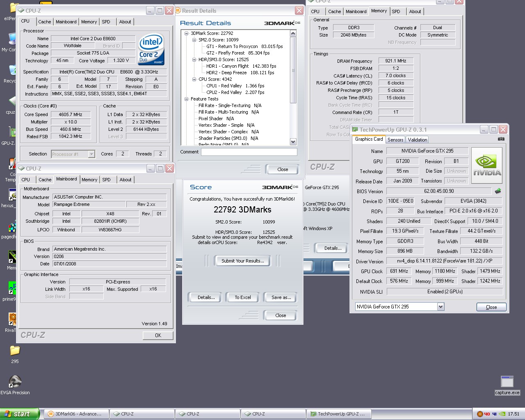
Task: Select the GT1 - Return To Proxycon row
Action: tap(244, 46)
